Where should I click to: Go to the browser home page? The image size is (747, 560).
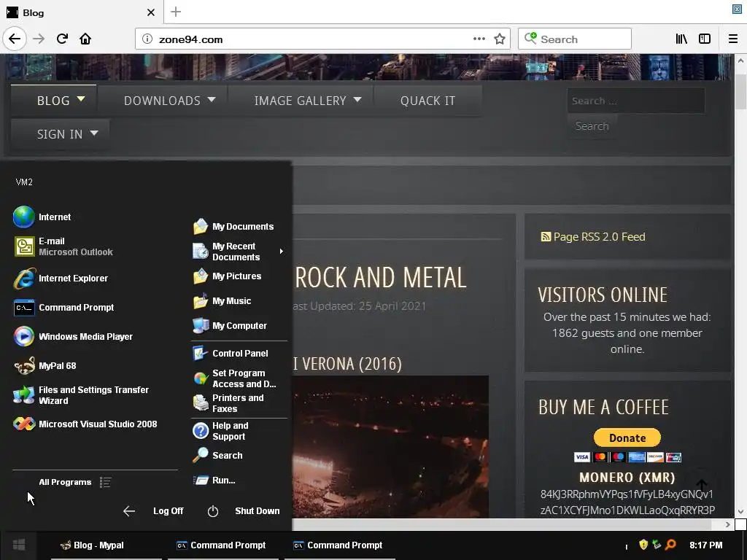coord(85,39)
